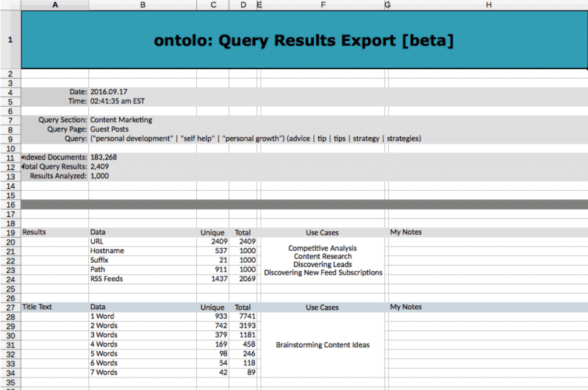Select RSS Feeds total 2069
Image resolution: width=588 pixels, height=390 pixels.
[x=243, y=279]
